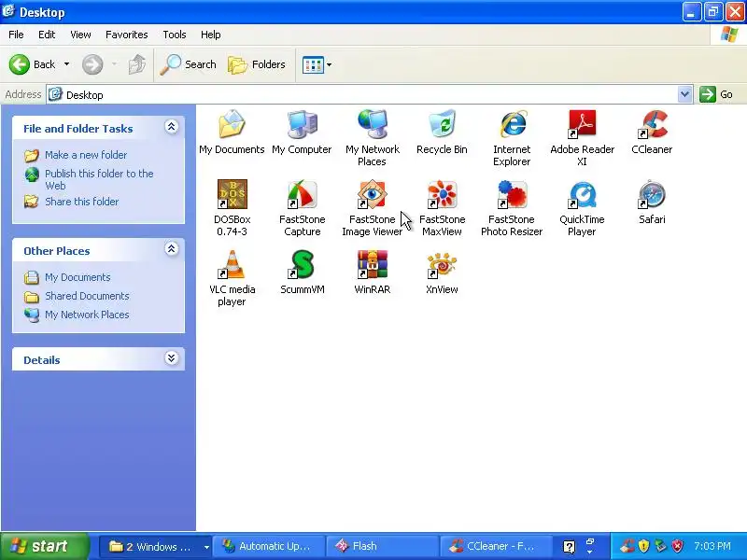The width and height of the screenshot is (747, 560).
Task: Click the taskbar clock showing 7:03 PM
Action: click(712, 546)
